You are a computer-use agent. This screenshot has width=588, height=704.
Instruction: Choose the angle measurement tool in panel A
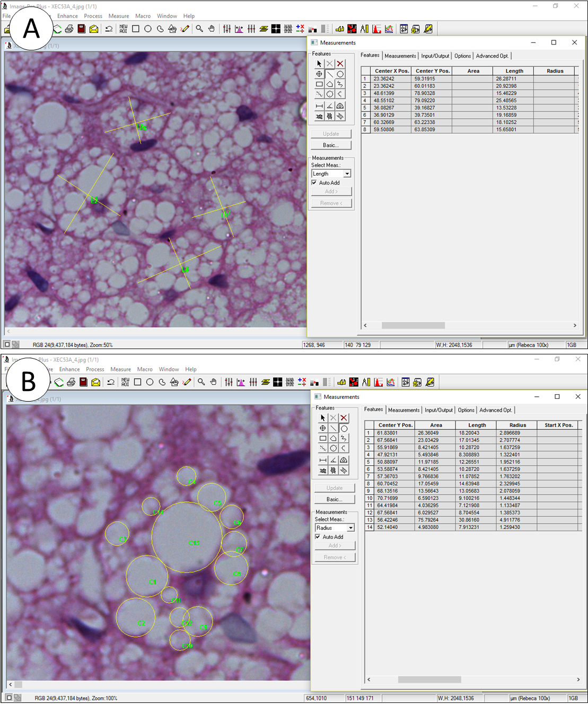point(330,106)
